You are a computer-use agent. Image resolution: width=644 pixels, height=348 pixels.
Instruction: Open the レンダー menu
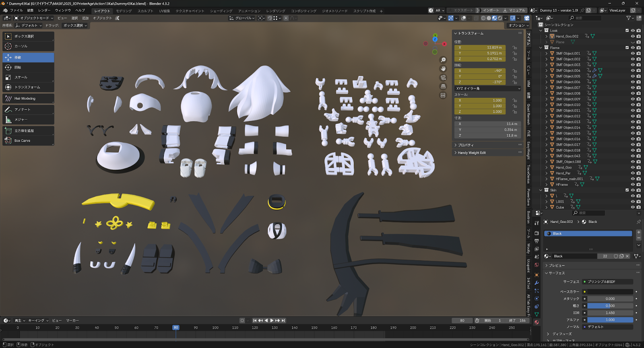tap(44, 10)
